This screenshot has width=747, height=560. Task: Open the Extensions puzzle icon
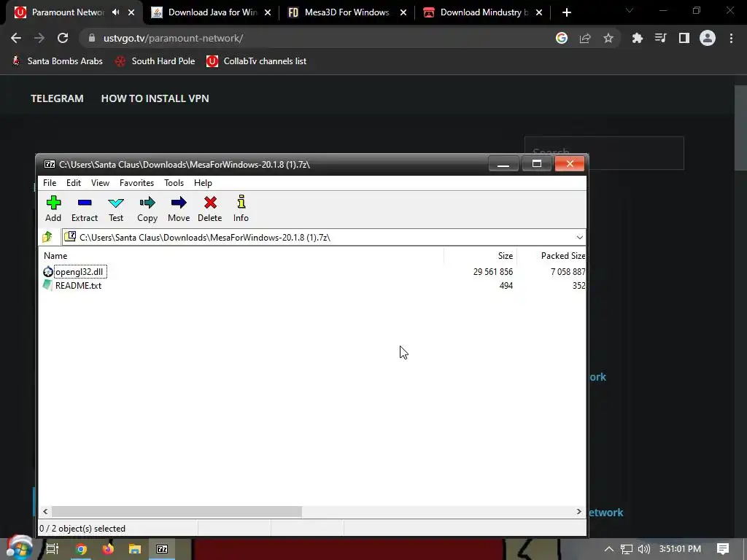638,38
